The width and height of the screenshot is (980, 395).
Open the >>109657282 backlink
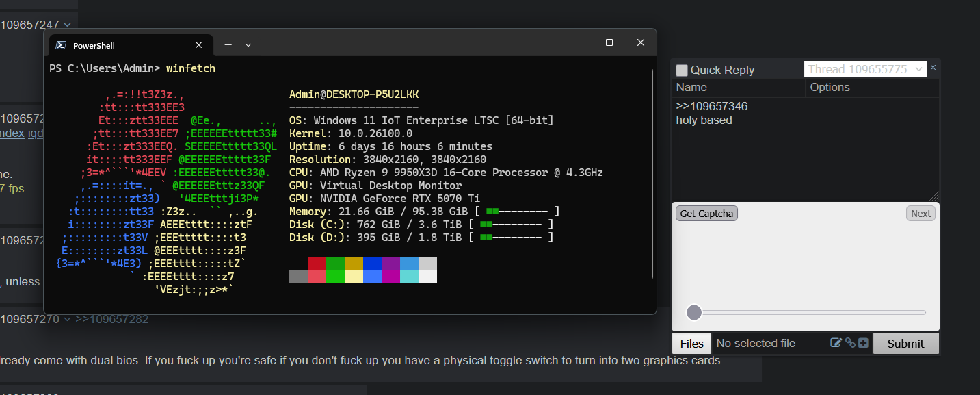pos(111,319)
